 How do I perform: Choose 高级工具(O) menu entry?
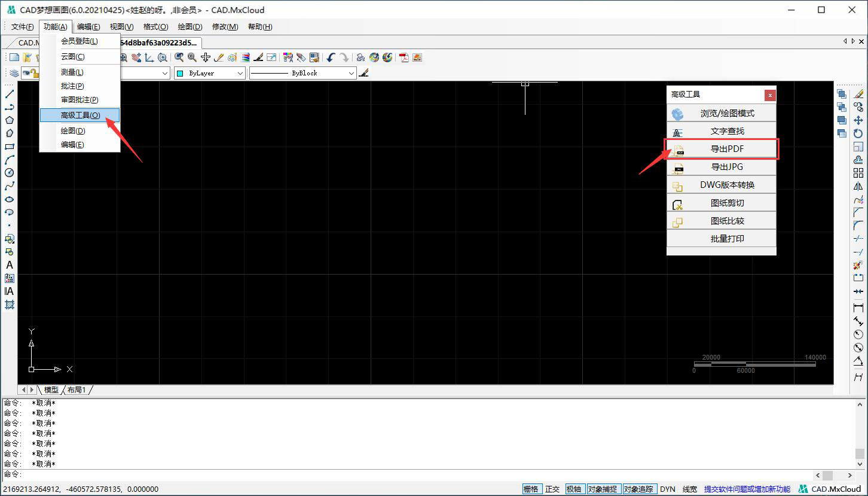click(x=80, y=115)
